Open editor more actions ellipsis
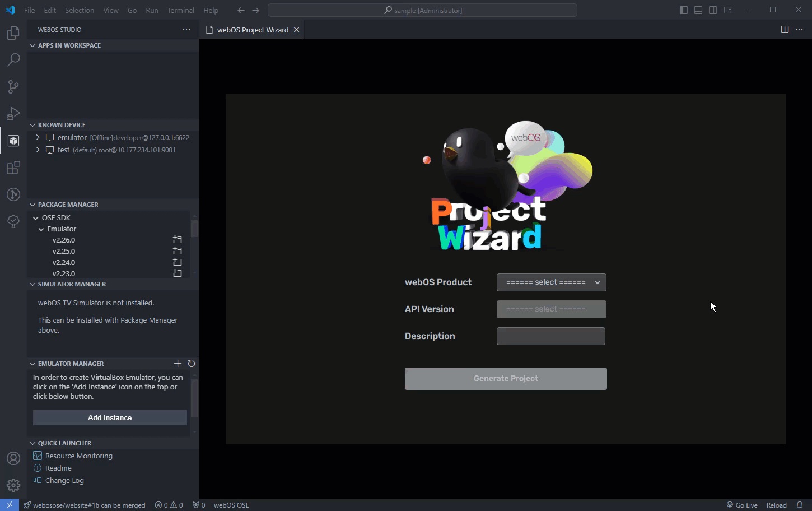 [x=799, y=30]
